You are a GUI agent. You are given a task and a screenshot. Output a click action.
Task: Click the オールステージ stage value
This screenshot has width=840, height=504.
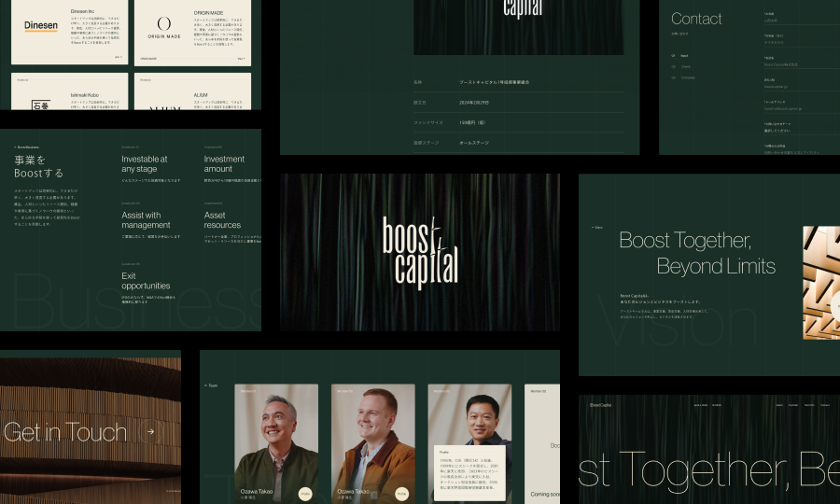pos(474,143)
